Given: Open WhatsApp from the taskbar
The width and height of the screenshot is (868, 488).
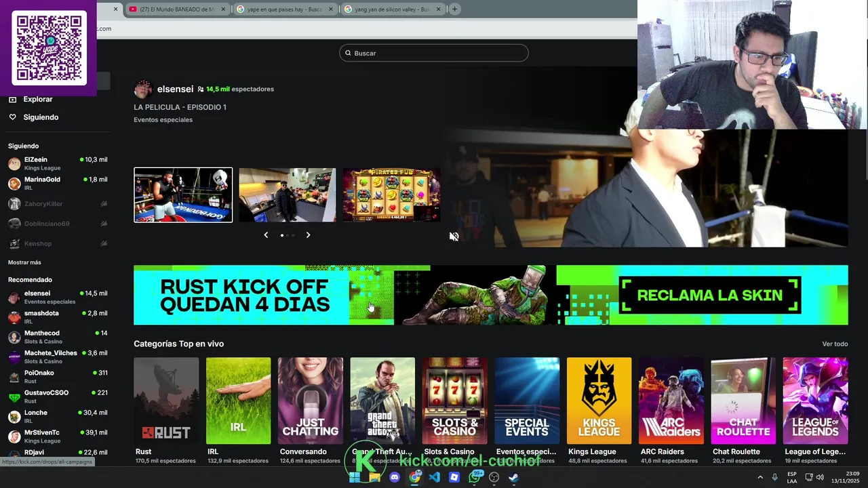Looking at the screenshot, I should (x=475, y=477).
